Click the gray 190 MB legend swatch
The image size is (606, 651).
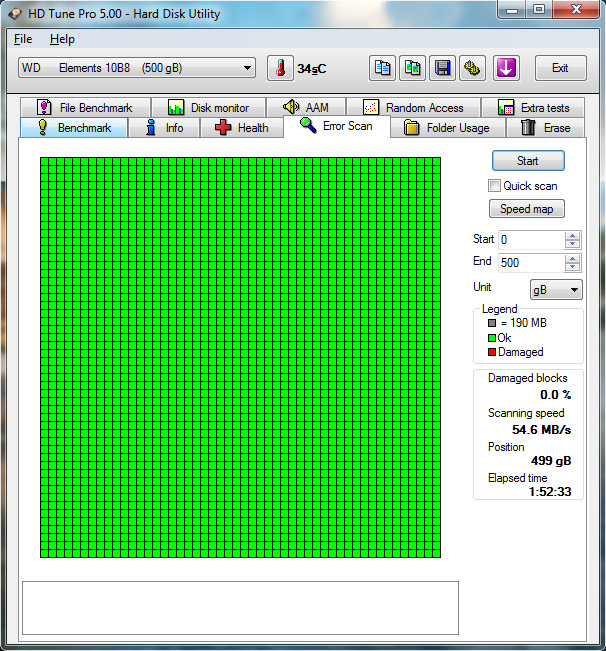tap(492, 323)
